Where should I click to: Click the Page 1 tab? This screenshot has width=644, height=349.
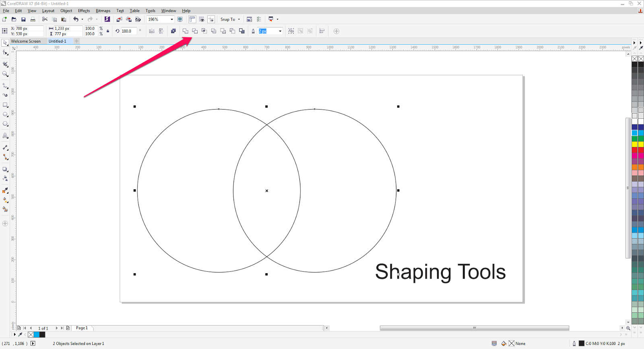82,328
